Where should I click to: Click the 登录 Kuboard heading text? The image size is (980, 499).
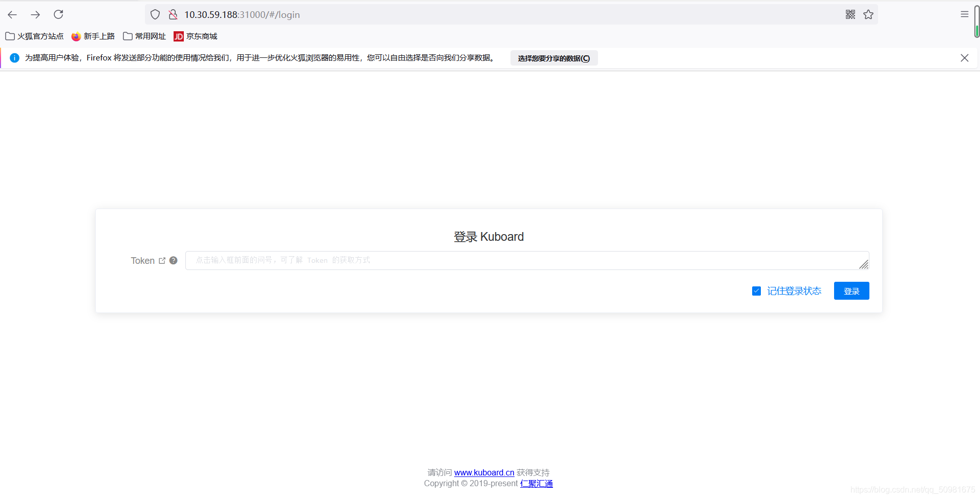(489, 237)
